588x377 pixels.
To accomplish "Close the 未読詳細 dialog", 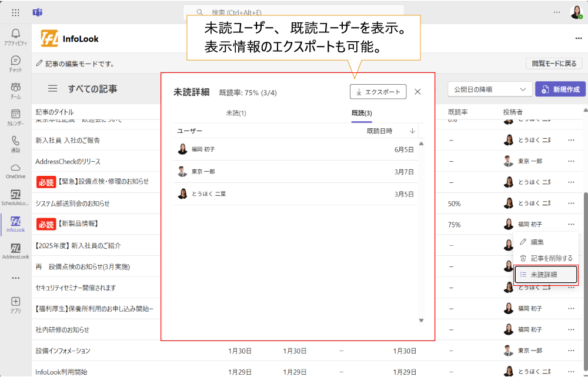I will pyautogui.click(x=417, y=92).
